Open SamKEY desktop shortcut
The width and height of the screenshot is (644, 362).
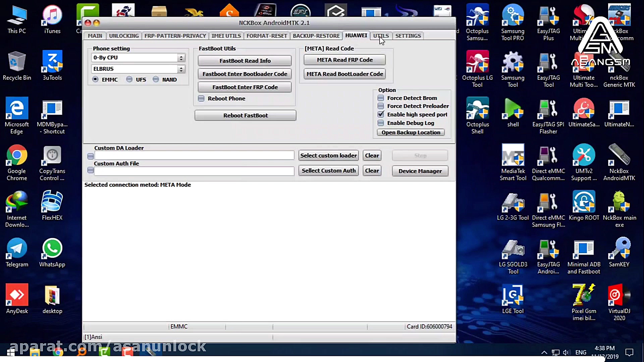point(619,253)
